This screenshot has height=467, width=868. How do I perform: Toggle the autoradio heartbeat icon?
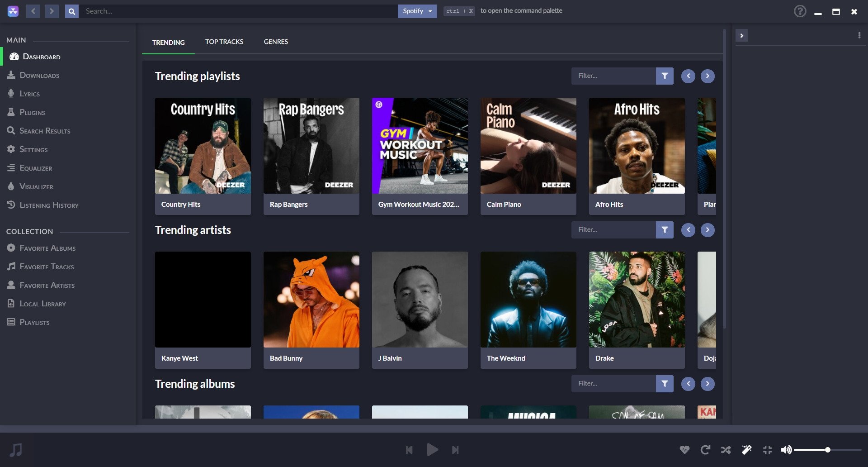[x=684, y=450]
